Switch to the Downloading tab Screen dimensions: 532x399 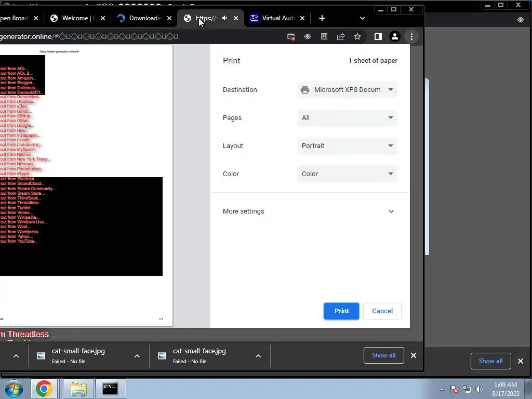coord(144,18)
